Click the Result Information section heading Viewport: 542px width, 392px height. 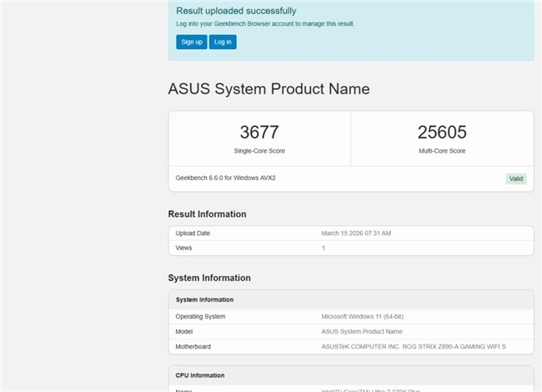click(207, 214)
